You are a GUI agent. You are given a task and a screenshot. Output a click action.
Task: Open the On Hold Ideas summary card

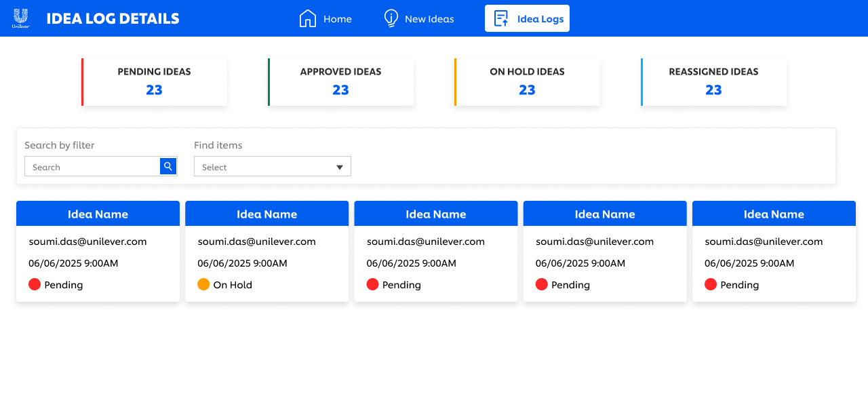[528, 82]
